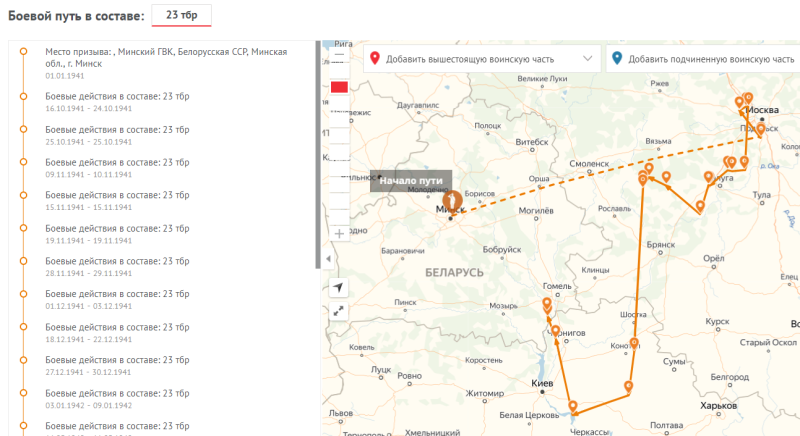Click the 'Харьков' city label on map
Viewport: 800px width, 436px height.
point(718,406)
